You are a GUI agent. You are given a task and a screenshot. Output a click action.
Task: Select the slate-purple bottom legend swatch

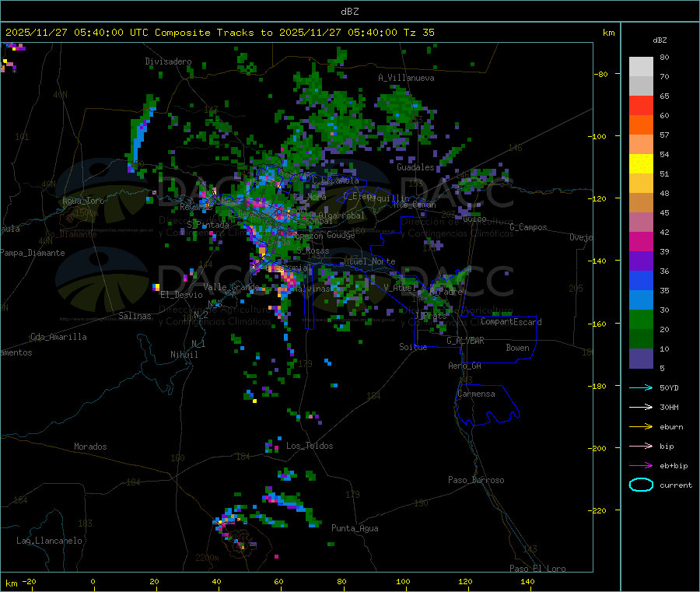pyautogui.click(x=641, y=359)
